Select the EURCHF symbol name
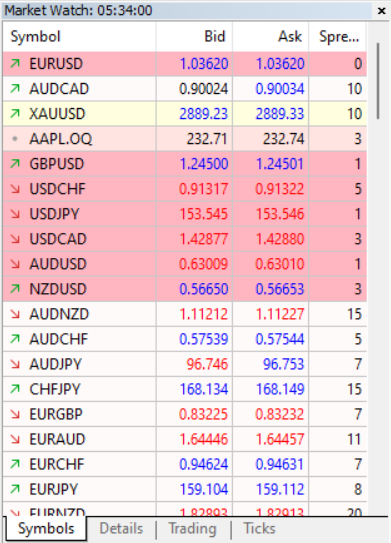The image size is (391, 543). click(57, 464)
